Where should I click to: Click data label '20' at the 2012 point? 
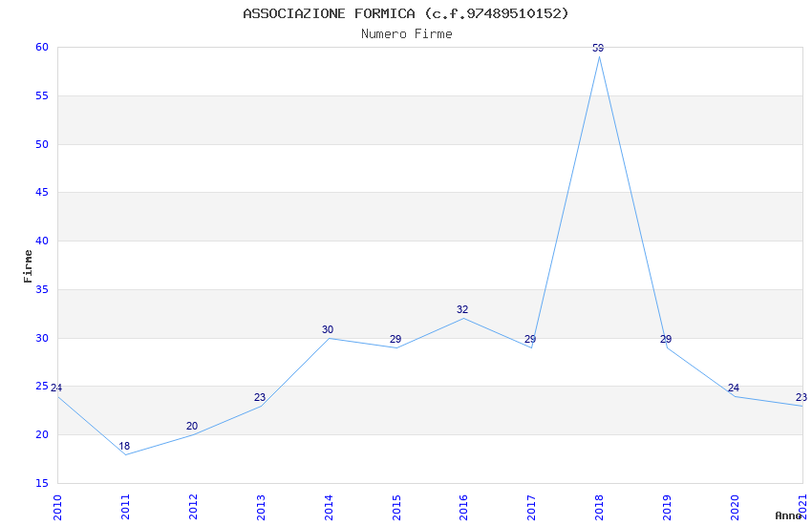pyautogui.click(x=192, y=427)
